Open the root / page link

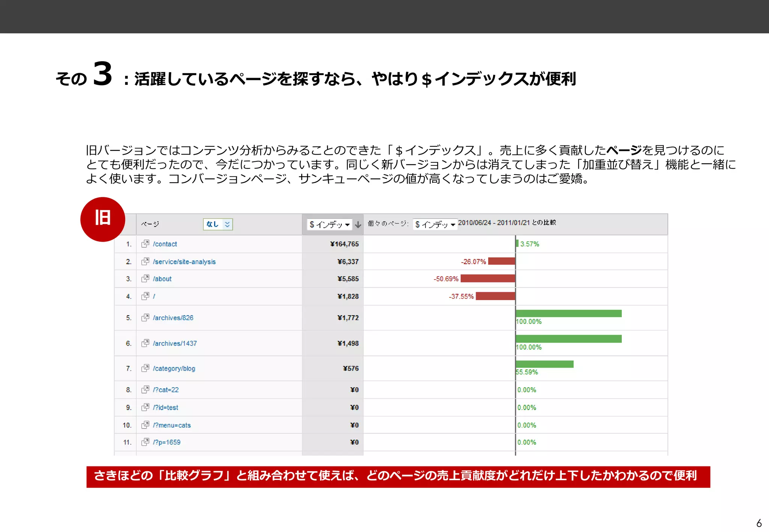point(154,296)
